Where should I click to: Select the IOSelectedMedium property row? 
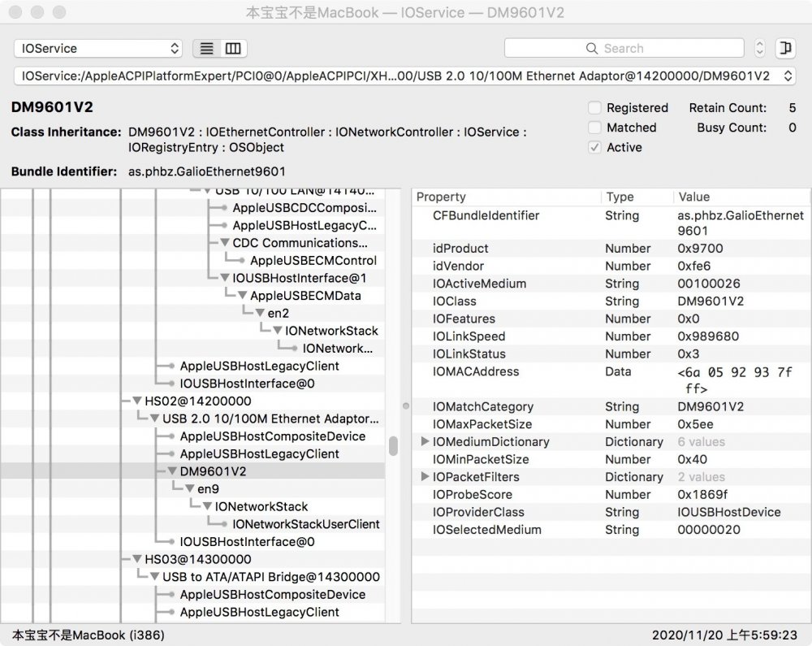611,530
